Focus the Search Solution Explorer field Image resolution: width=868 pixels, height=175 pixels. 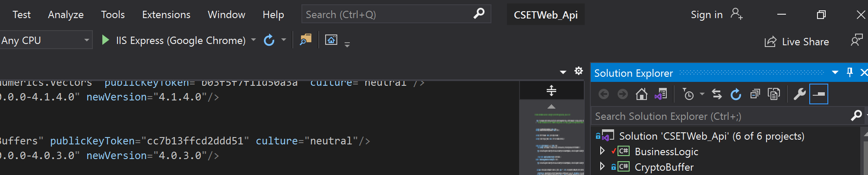coord(721,116)
